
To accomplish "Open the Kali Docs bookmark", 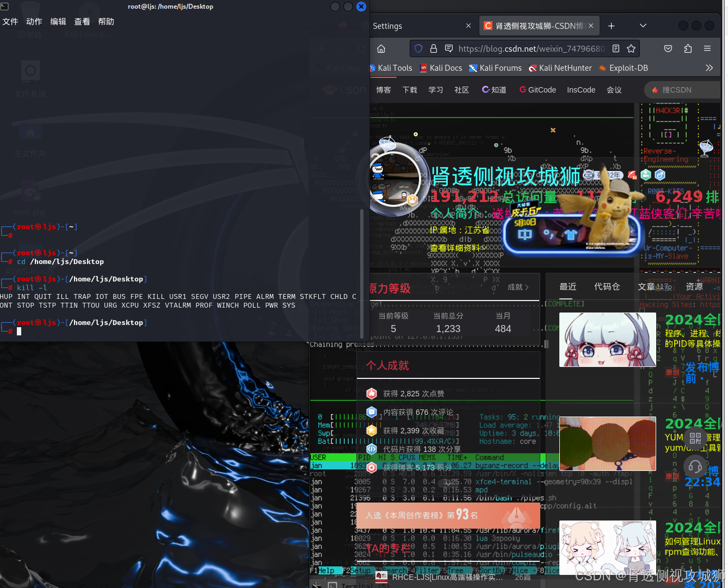I will click(441, 68).
